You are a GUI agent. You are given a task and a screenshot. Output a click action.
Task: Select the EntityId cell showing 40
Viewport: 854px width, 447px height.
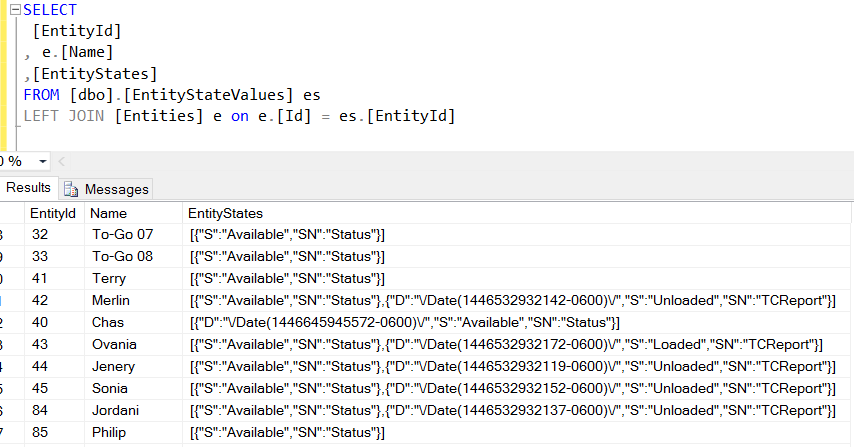click(54, 322)
